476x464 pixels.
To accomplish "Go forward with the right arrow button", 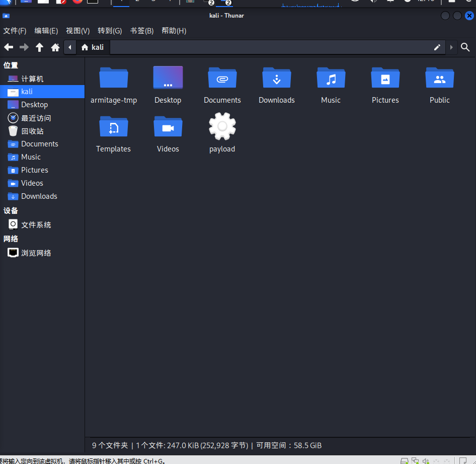I will (24, 47).
